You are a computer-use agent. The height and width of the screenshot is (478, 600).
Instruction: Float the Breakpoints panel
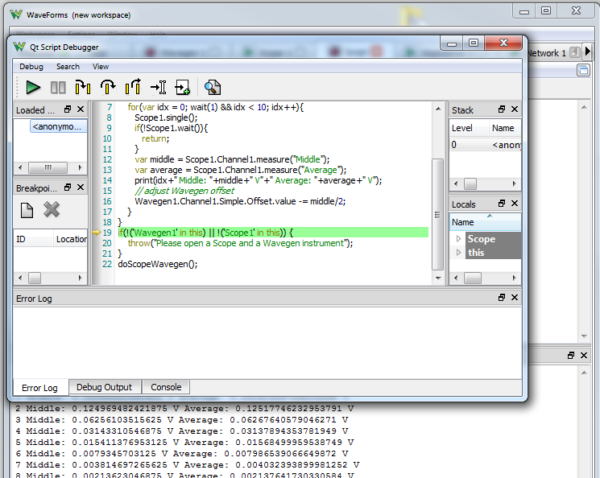click(x=68, y=188)
